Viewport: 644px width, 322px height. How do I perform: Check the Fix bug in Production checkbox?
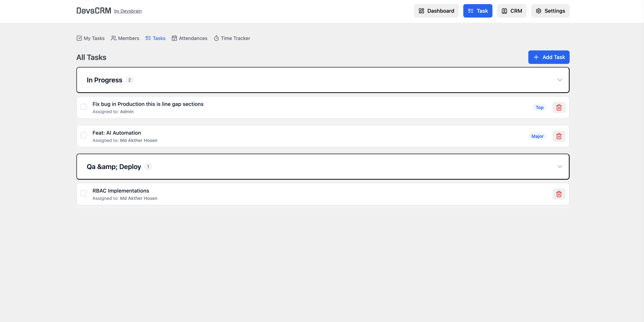(x=84, y=107)
